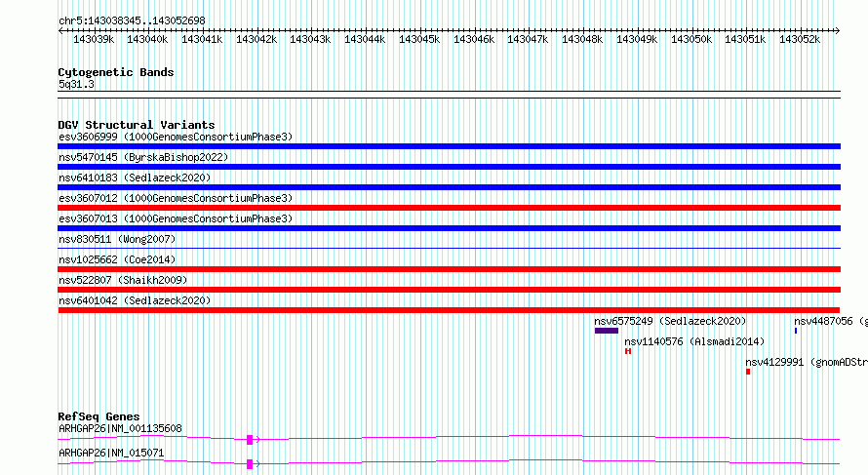Image resolution: width=868 pixels, height=475 pixels.
Task: Open the nsv5470145 (ByrskaBishop2022) label
Action: click(x=143, y=157)
